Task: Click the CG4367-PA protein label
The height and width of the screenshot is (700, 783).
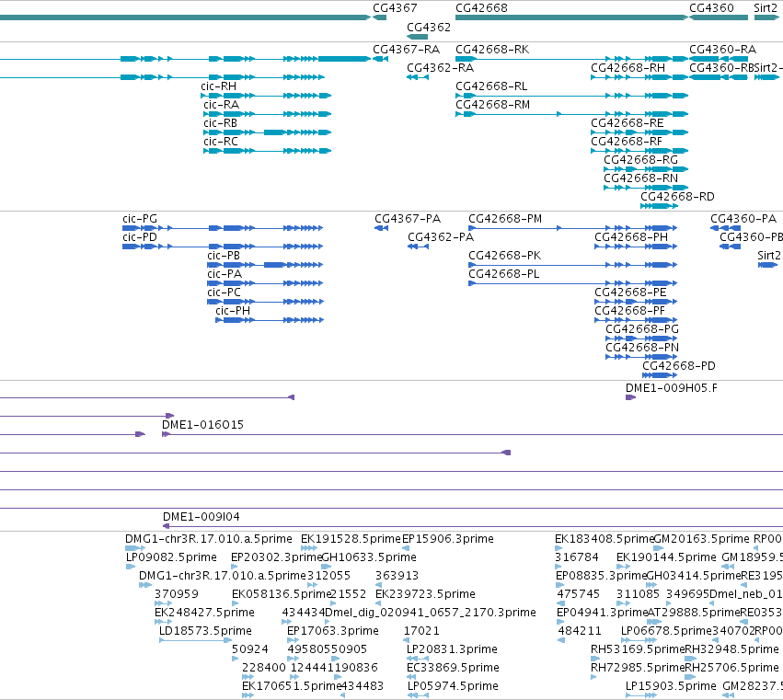Action: pos(408,219)
